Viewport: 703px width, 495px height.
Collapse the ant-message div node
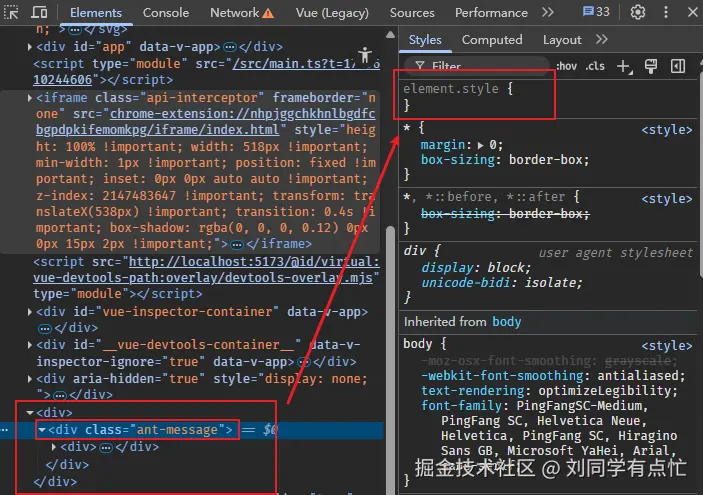[42, 430]
